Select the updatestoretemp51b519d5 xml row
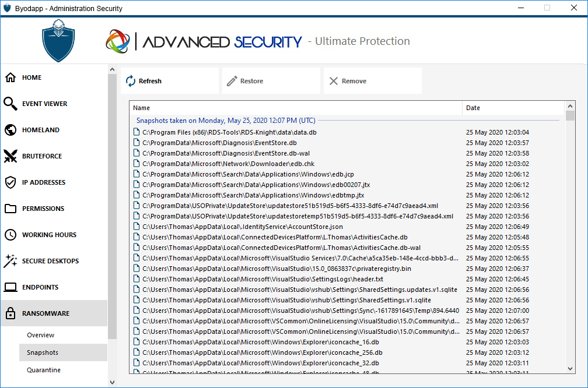The width and height of the screenshot is (588, 388). tap(347, 216)
